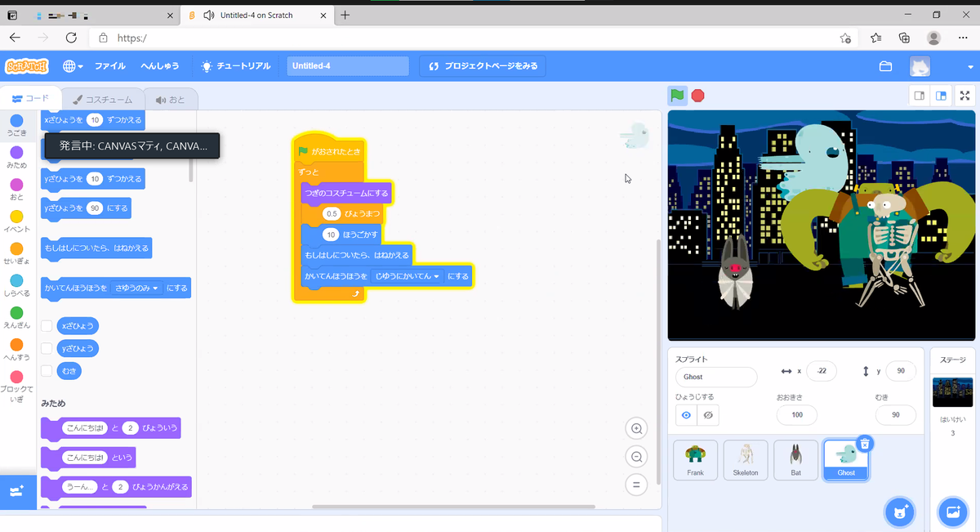
Task: Delete the Ghost sprite with trash icon
Action: [x=866, y=443]
